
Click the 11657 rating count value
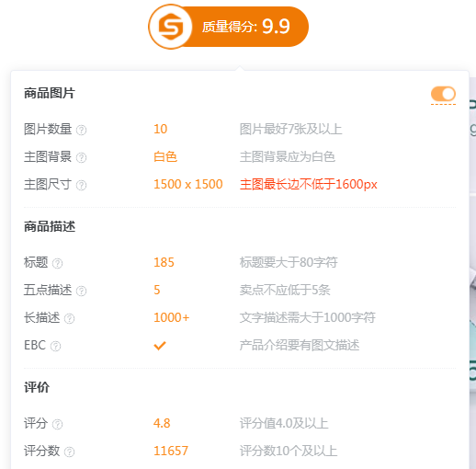(x=171, y=451)
